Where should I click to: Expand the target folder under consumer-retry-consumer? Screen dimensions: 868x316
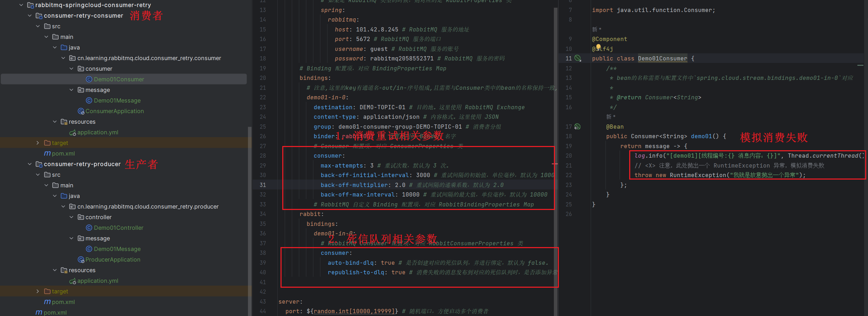[38, 143]
